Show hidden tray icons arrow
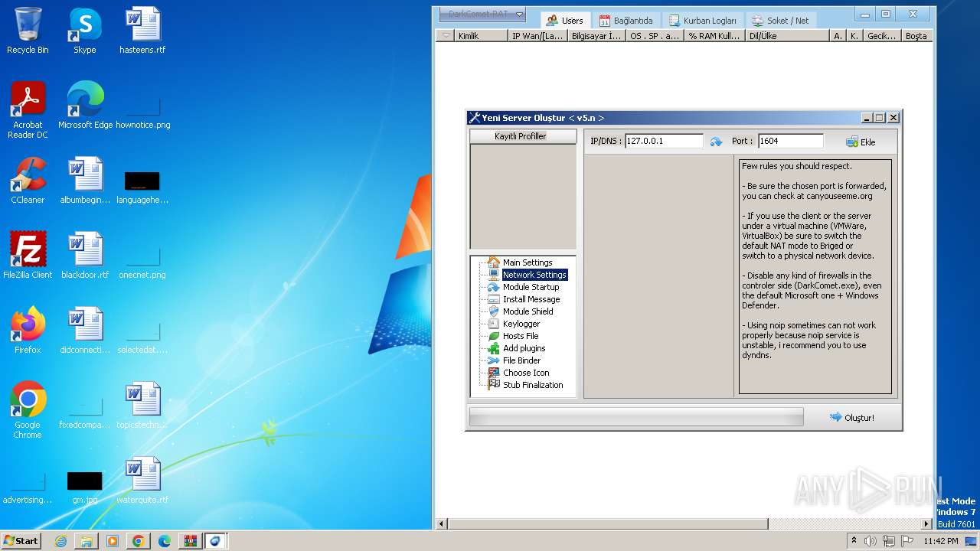The image size is (980, 551). (x=854, y=541)
